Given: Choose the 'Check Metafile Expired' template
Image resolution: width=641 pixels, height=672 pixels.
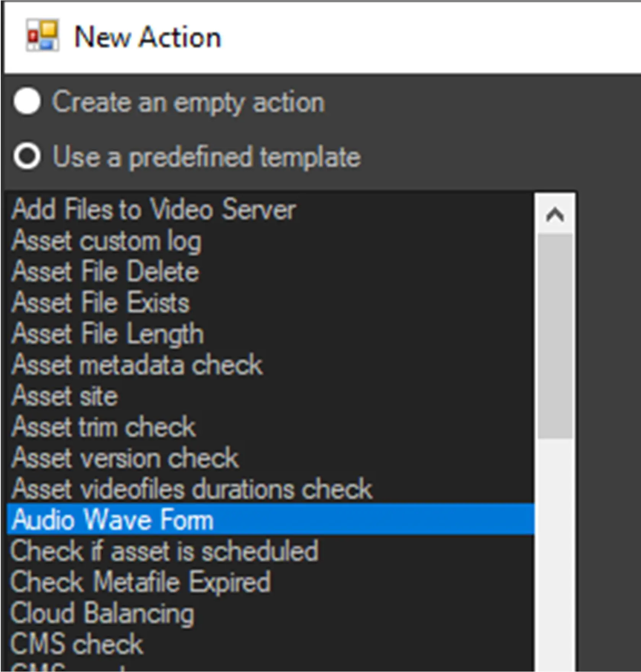Looking at the screenshot, I should click(x=141, y=582).
